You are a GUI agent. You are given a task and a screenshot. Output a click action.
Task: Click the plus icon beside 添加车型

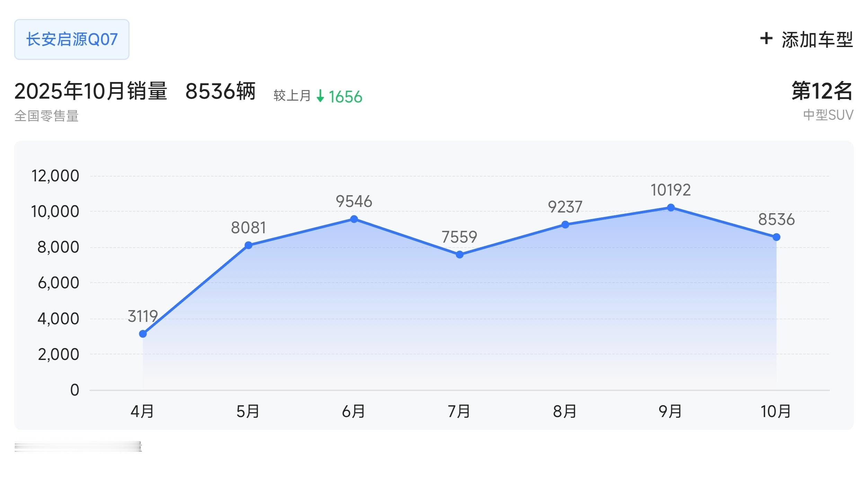coord(766,38)
